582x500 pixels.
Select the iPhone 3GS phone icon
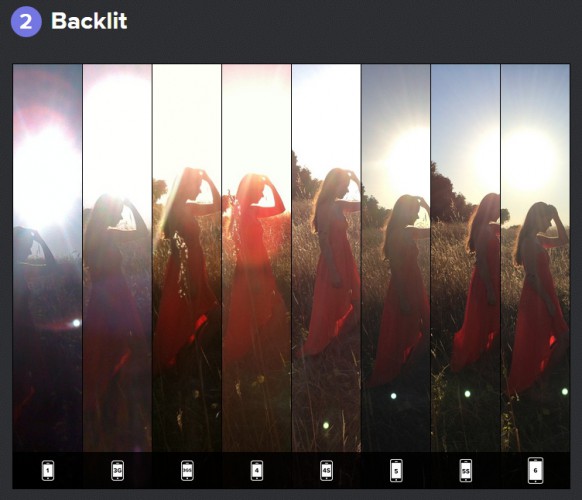coord(187,470)
